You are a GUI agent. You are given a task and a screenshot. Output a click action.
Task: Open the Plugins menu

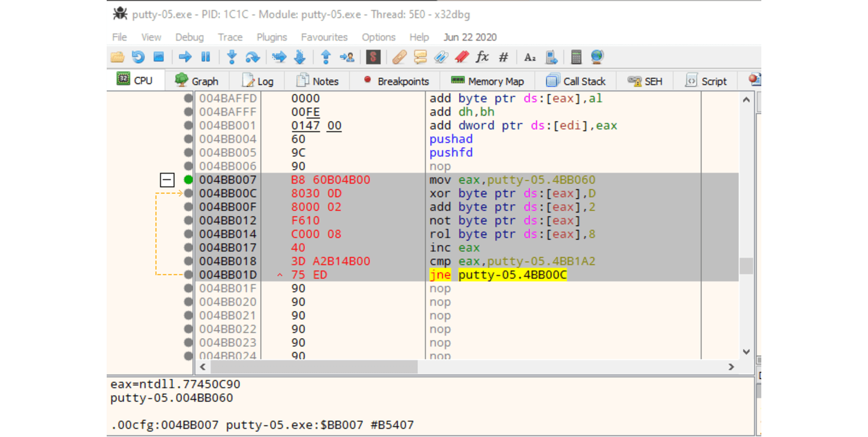[272, 37]
